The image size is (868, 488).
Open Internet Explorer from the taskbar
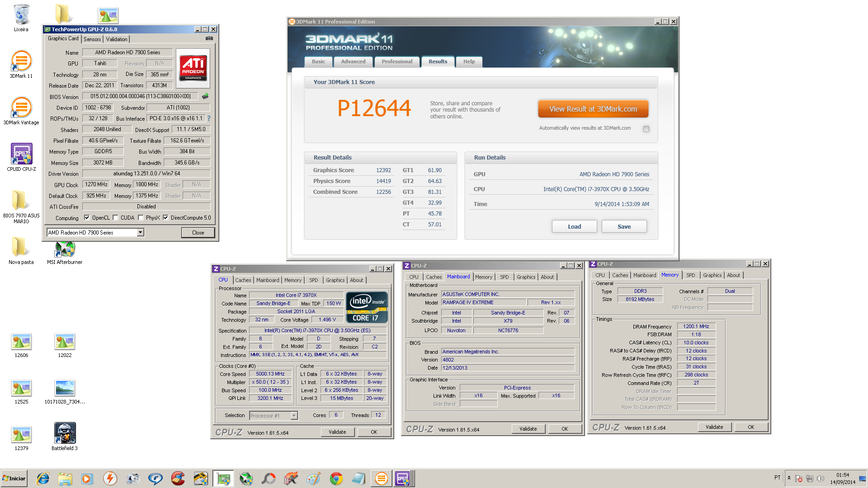[x=43, y=479]
